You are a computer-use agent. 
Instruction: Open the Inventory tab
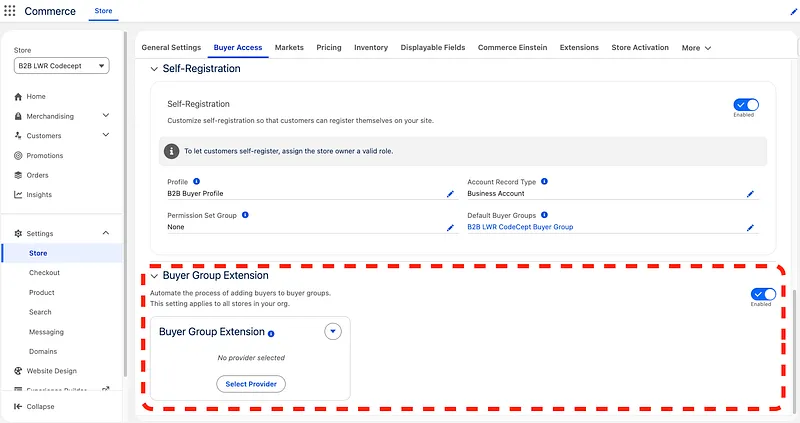pos(371,47)
